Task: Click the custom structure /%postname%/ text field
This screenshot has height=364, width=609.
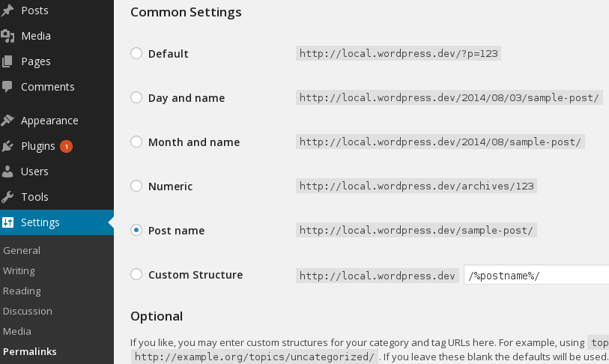Action: click(x=536, y=275)
